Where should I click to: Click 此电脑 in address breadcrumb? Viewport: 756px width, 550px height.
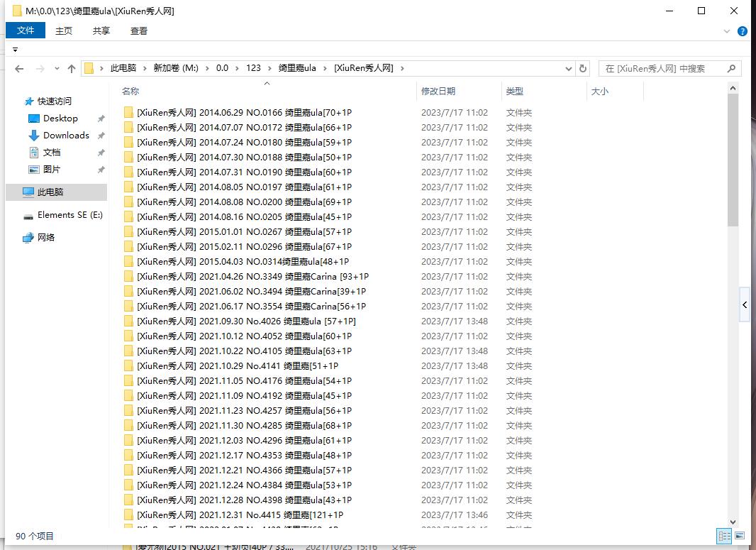click(x=123, y=68)
